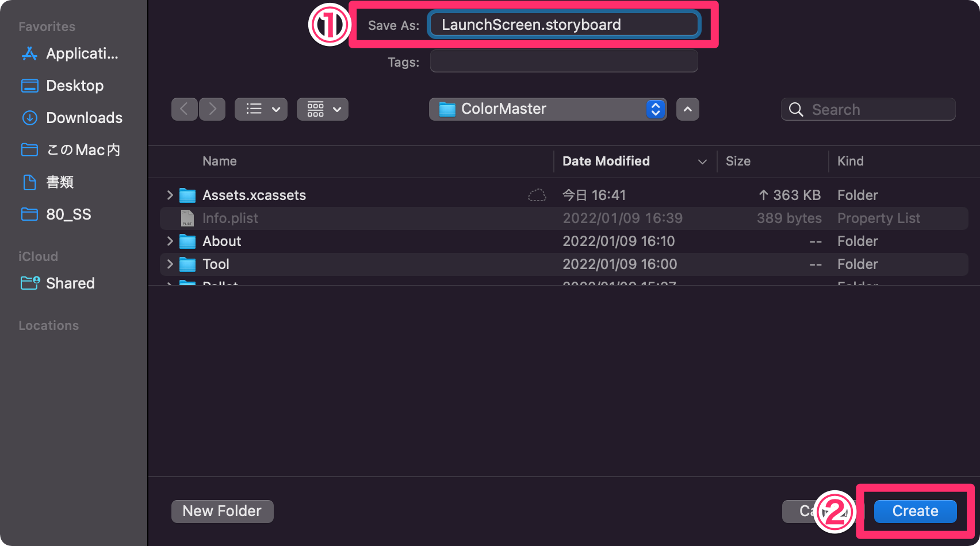Toggle sorting on the Name column

pyautogui.click(x=219, y=162)
